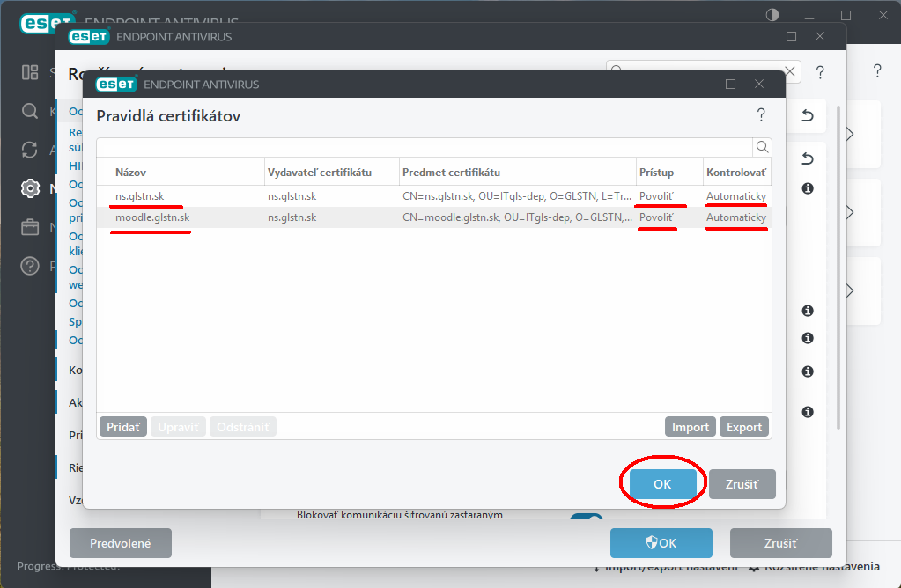Confirm with the circled OK button
The width and height of the screenshot is (901, 588).
click(662, 483)
